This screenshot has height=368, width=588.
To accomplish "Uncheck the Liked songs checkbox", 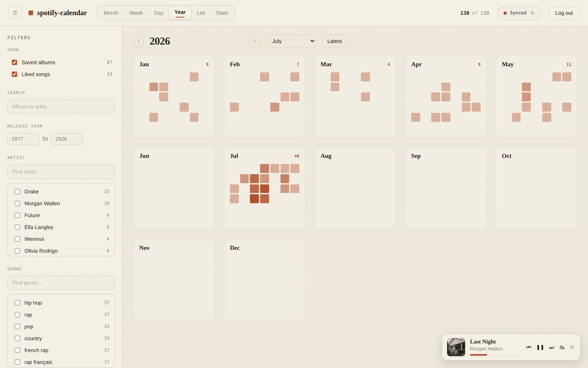I will tap(14, 74).
